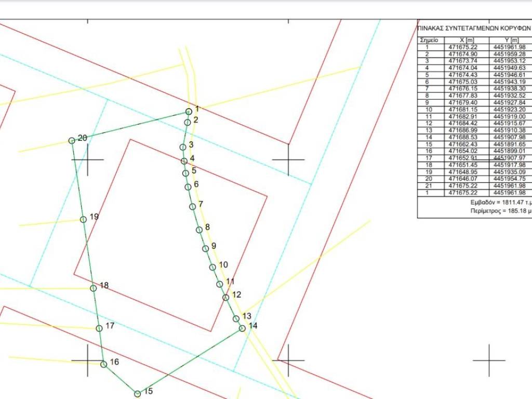
Task: Click the Σημείο column header
Action: 429,40
